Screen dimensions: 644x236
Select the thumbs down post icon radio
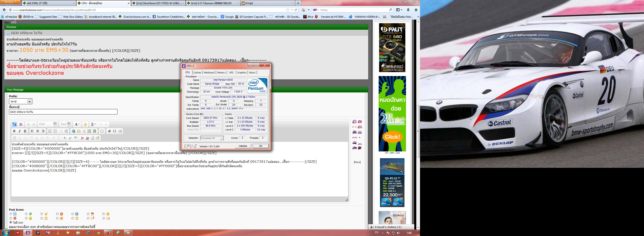[x=88, y=218]
